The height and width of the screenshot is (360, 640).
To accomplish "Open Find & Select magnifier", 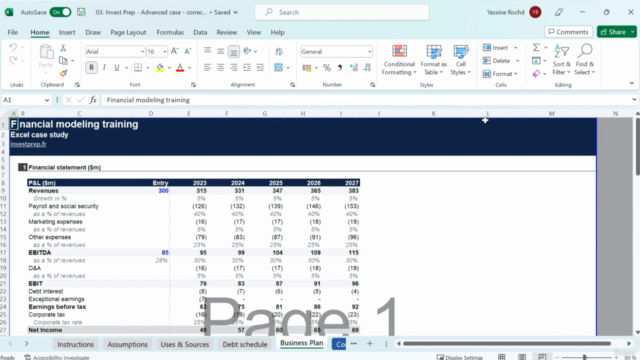I will tap(585, 60).
